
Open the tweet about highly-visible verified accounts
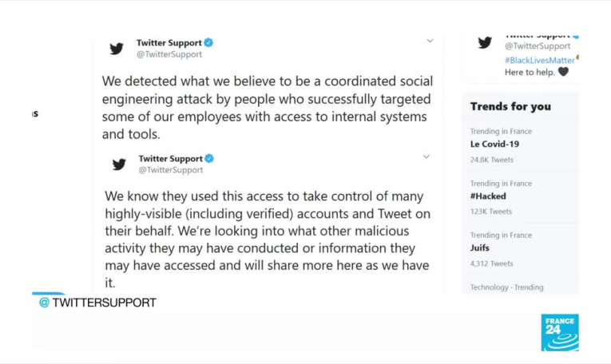pyautogui.click(x=267, y=239)
